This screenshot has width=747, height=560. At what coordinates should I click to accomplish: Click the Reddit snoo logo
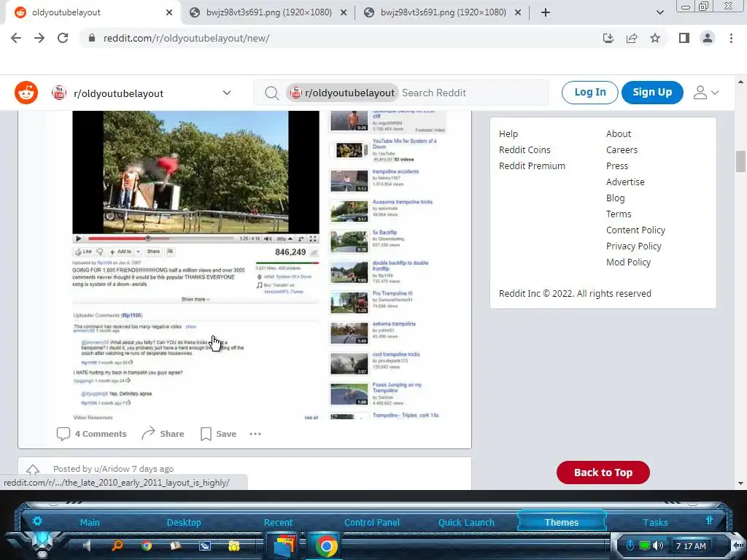click(x=26, y=93)
